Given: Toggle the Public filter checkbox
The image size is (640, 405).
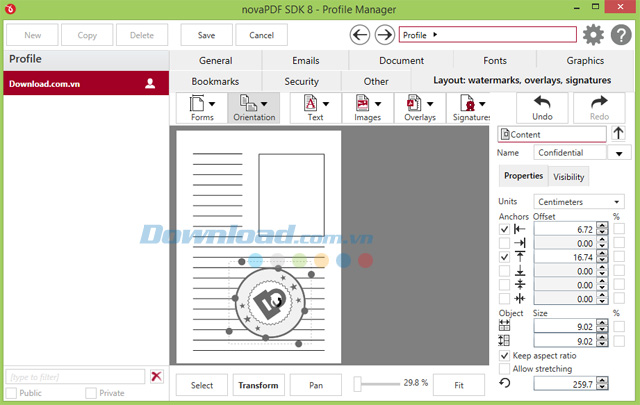Looking at the screenshot, I should [x=11, y=393].
